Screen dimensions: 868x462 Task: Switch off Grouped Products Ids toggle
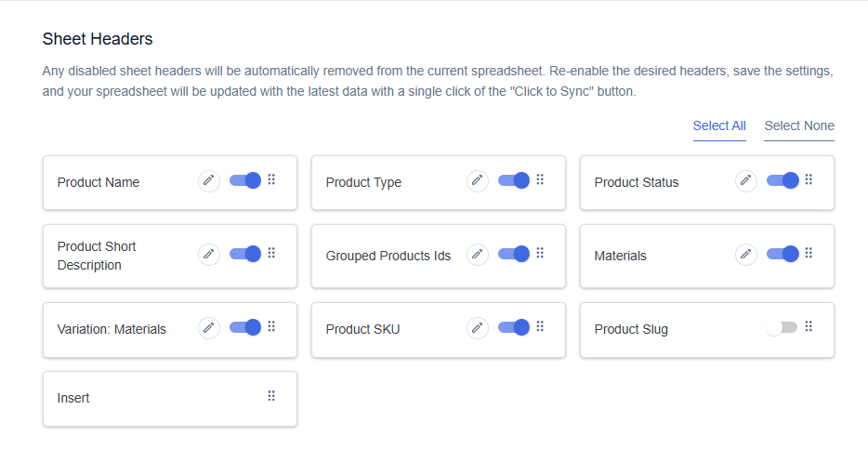(514, 255)
